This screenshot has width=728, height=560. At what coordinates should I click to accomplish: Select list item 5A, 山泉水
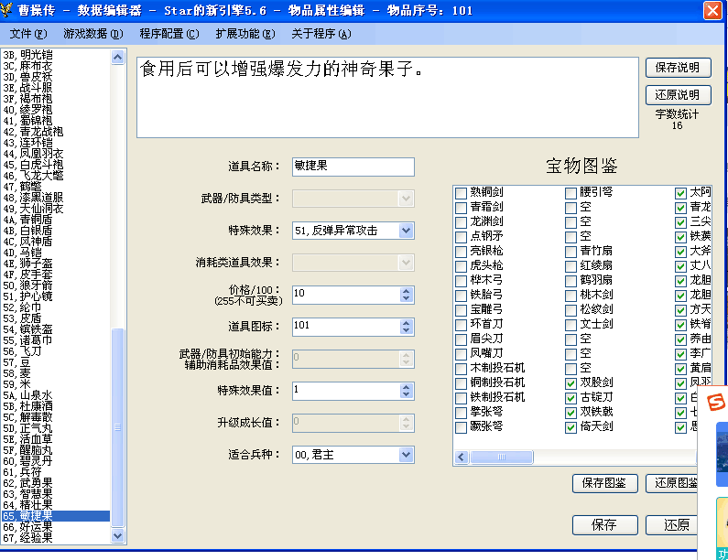pyautogui.click(x=56, y=395)
